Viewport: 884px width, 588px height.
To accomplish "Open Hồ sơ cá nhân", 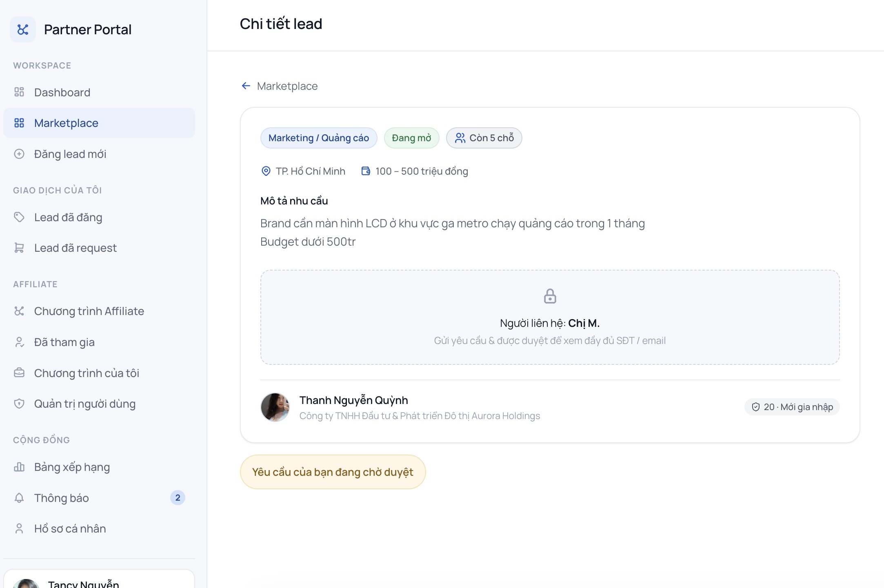I will pyautogui.click(x=99, y=528).
